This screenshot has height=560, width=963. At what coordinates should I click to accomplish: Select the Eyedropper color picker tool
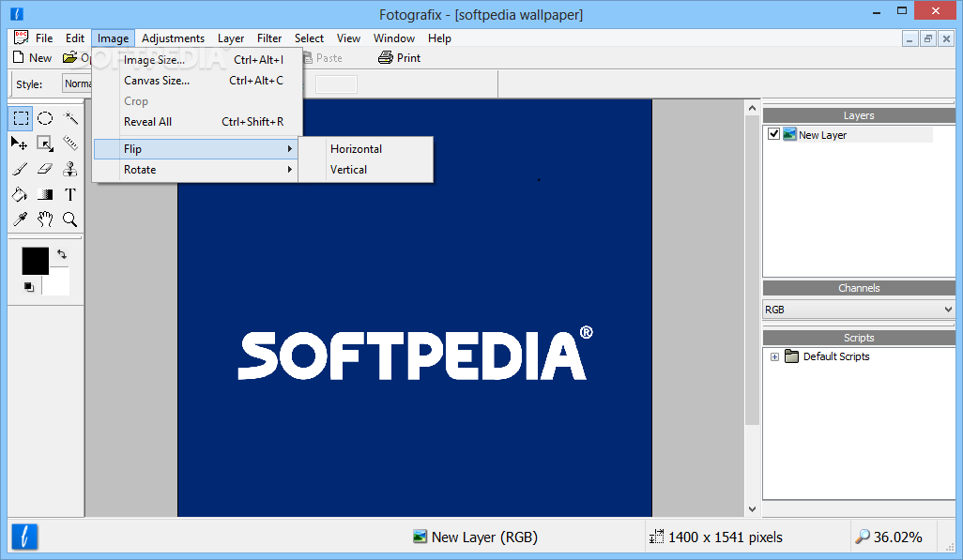click(x=20, y=219)
